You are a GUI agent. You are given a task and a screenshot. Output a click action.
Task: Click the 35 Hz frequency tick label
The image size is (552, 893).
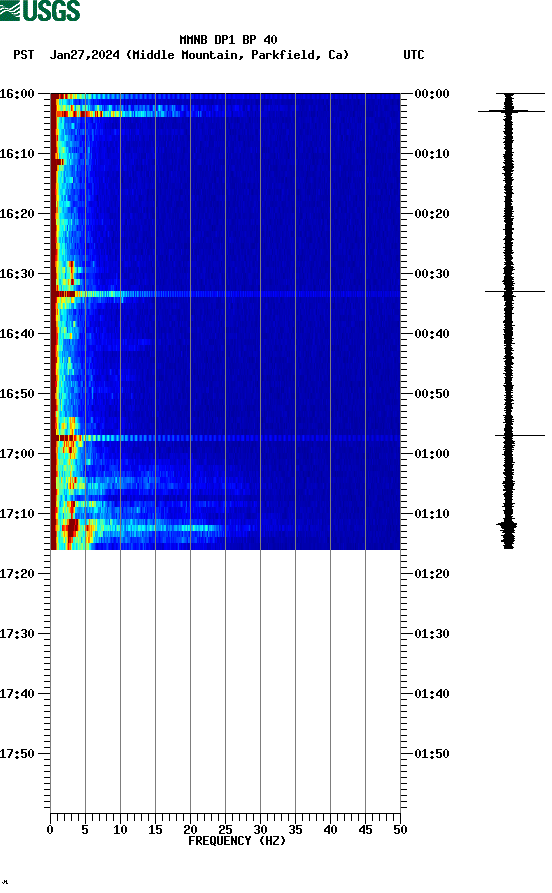[x=296, y=830]
